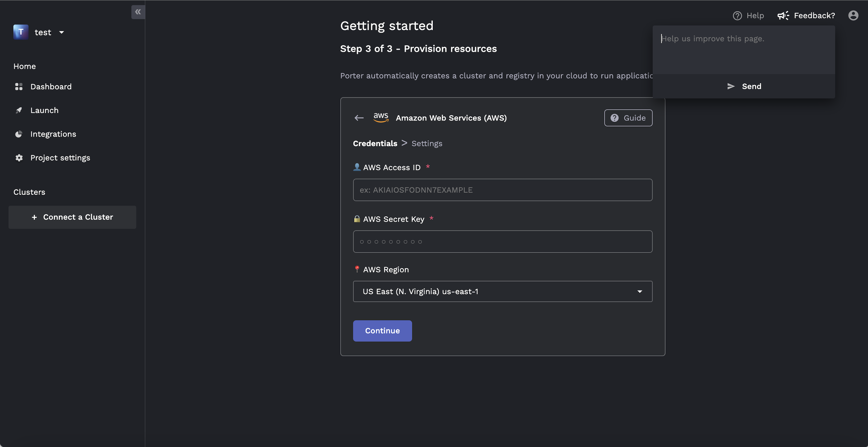Go back using the left arrow icon
This screenshot has width=868, height=447.
point(359,118)
